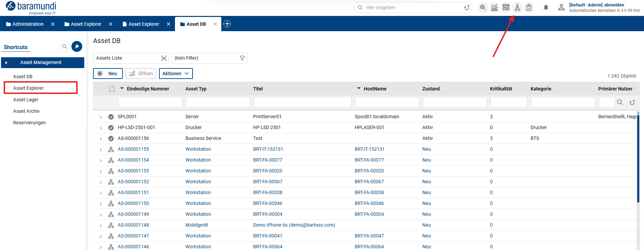The width and height of the screenshot is (644, 250).
Task: Collapse the Asset Management section
Action: [x=6, y=63]
